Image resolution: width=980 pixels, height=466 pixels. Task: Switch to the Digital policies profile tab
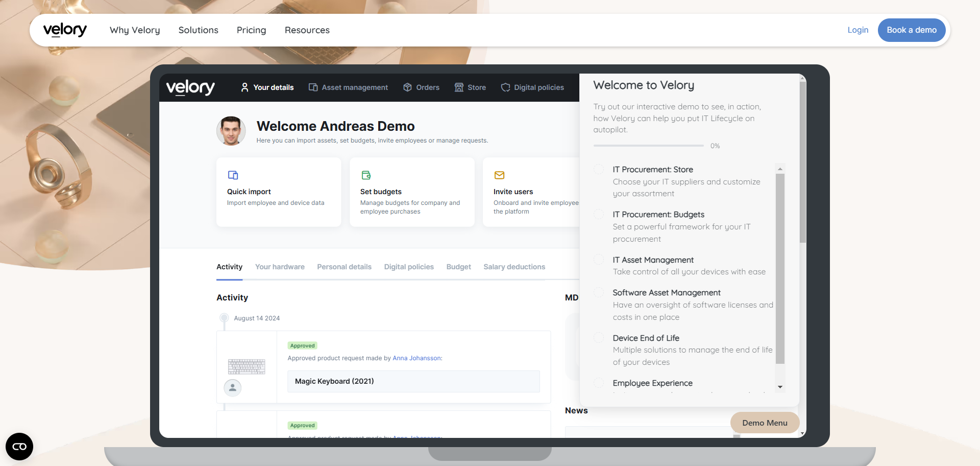[409, 267]
